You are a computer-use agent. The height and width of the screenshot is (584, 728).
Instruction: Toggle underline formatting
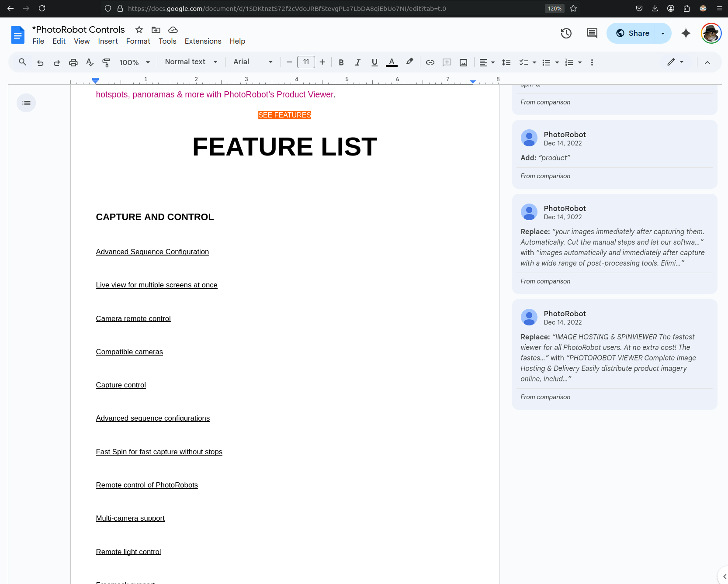coord(374,62)
